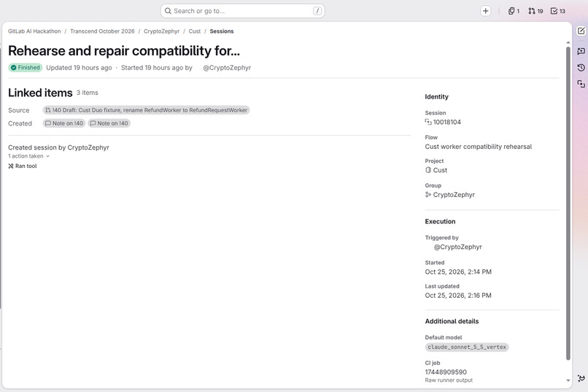588x392 pixels.
Task: Click the project icon next to Cust
Action: (x=428, y=170)
